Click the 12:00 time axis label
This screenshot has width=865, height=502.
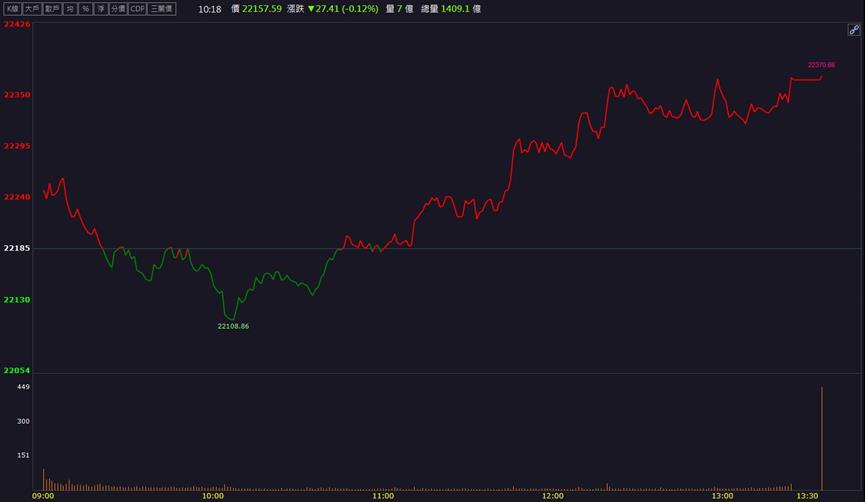click(x=553, y=496)
